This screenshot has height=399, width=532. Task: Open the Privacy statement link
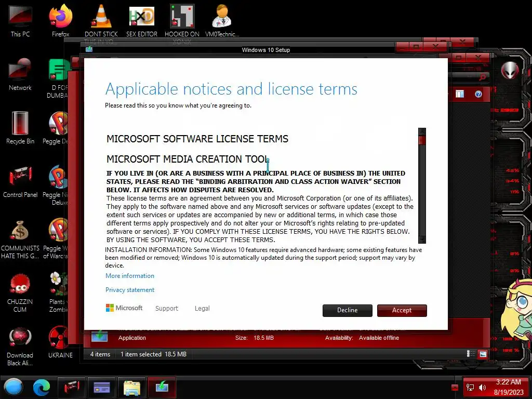click(x=129, y=290)
